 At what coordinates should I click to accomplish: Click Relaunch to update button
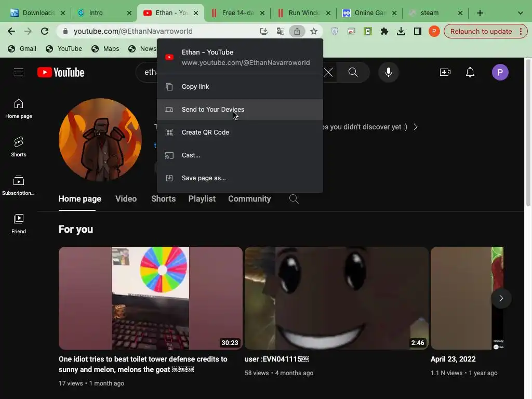point(481,32)
